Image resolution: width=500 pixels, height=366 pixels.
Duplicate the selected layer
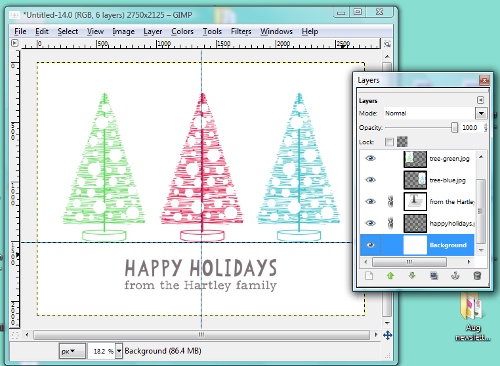click(434, 276)
